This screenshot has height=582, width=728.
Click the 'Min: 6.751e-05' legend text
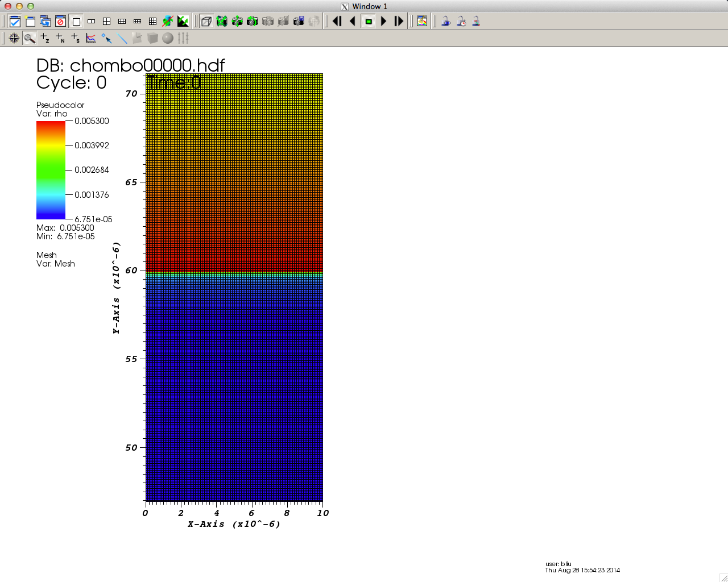tap(65, 236)
